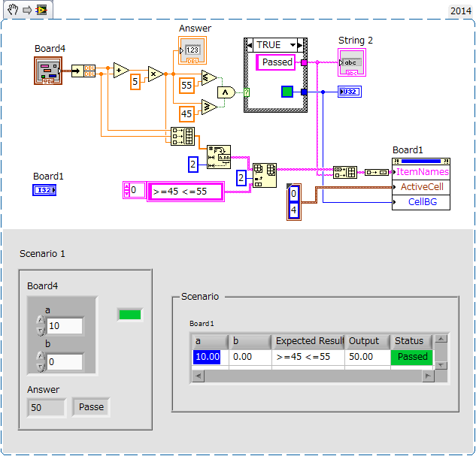Click the And logic gate node
The width and height of the screenshot is (476, 456).
point(226,92)
